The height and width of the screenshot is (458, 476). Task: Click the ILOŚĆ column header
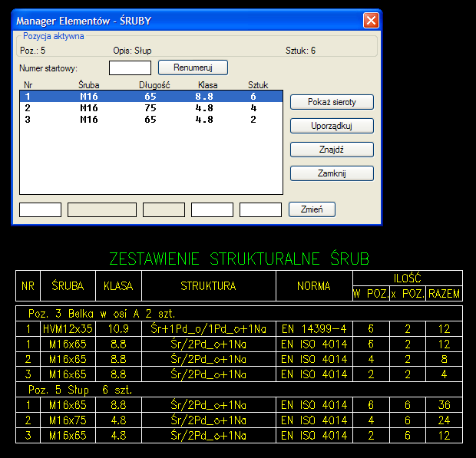click(x=408, y=278)
